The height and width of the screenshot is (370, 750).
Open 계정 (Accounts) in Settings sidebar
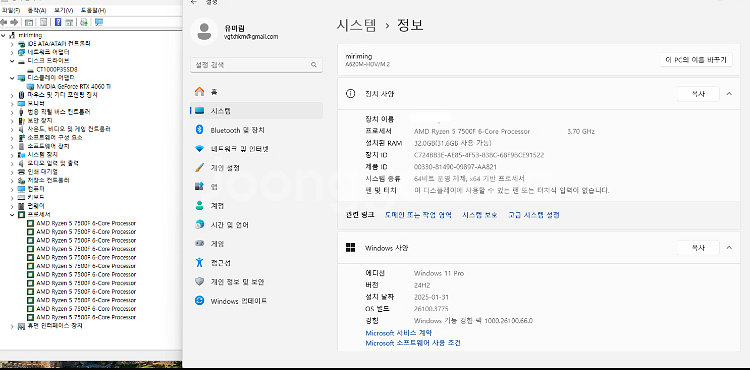coord(256,206)
